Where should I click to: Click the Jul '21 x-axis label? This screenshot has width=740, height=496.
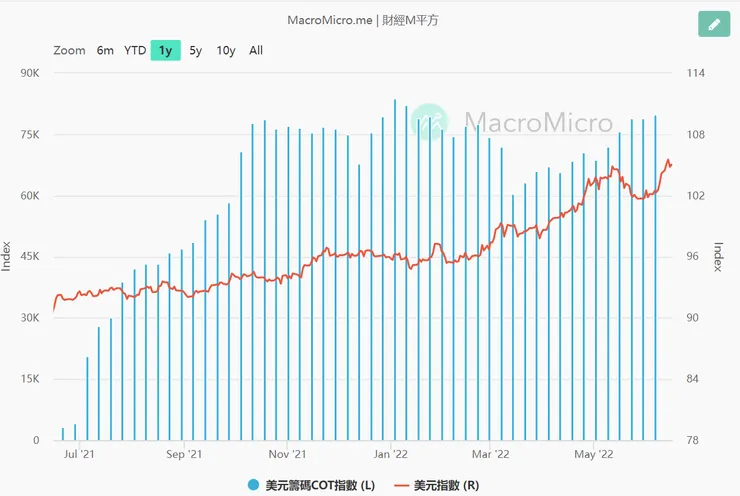click(79, 454)
